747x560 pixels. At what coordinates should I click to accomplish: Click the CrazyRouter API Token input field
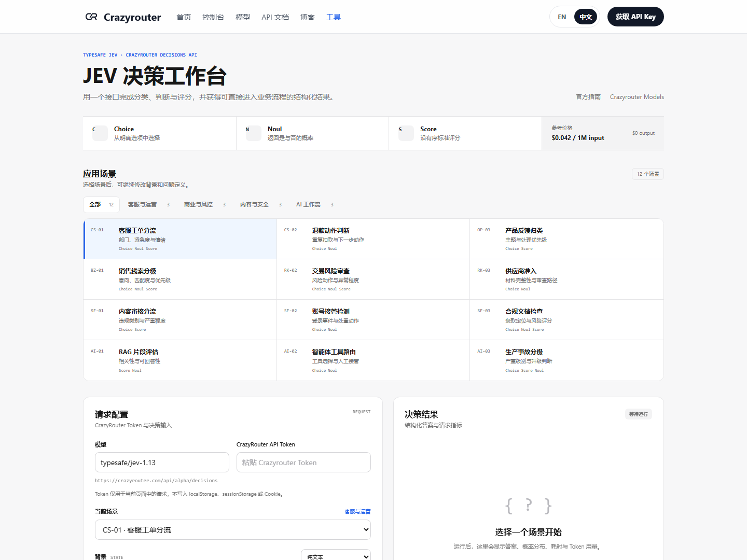pyautogui.click(x=303, y=463)
